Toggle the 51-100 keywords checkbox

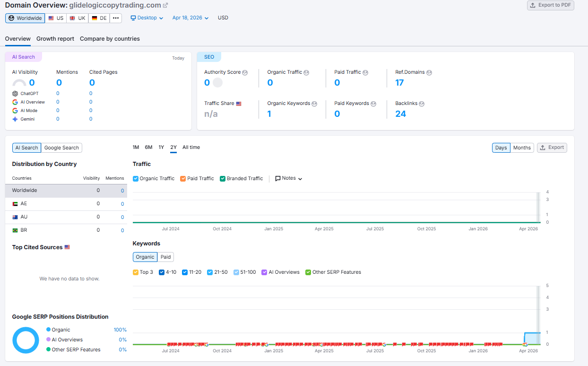[236, 272]
